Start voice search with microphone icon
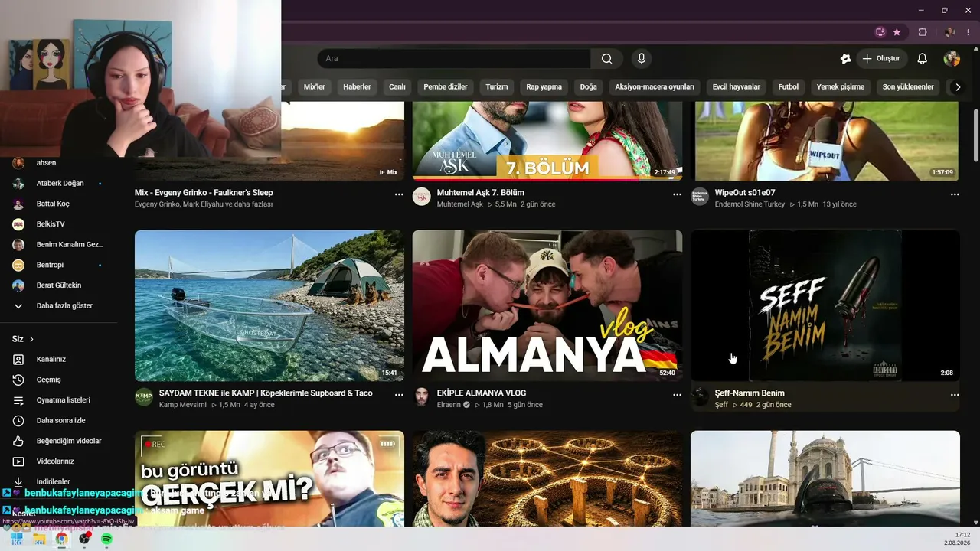The height and width of the screenshot is (551, 980). pyautogui.click(x=642, y=59)
